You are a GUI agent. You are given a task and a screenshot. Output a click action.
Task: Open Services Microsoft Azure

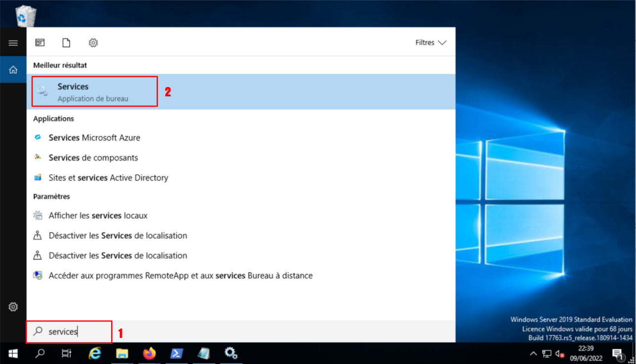coord(94,138)
